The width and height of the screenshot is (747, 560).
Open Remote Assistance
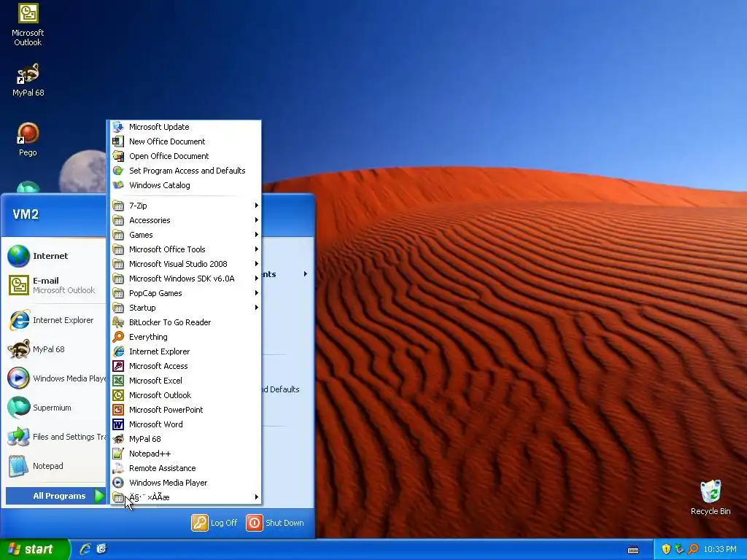pos(185,468)
